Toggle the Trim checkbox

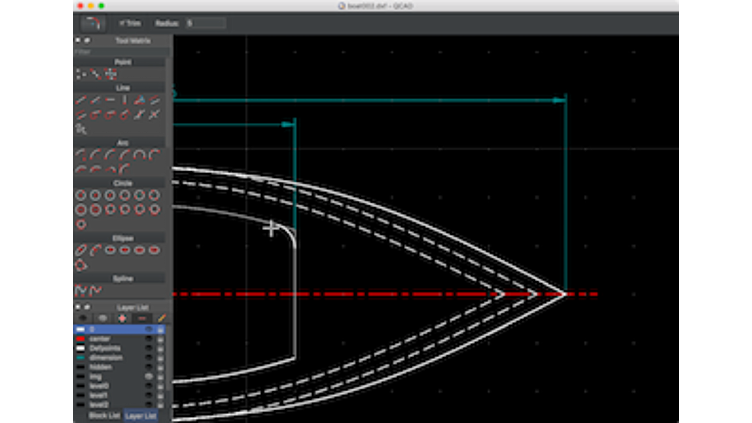[122, 23]
